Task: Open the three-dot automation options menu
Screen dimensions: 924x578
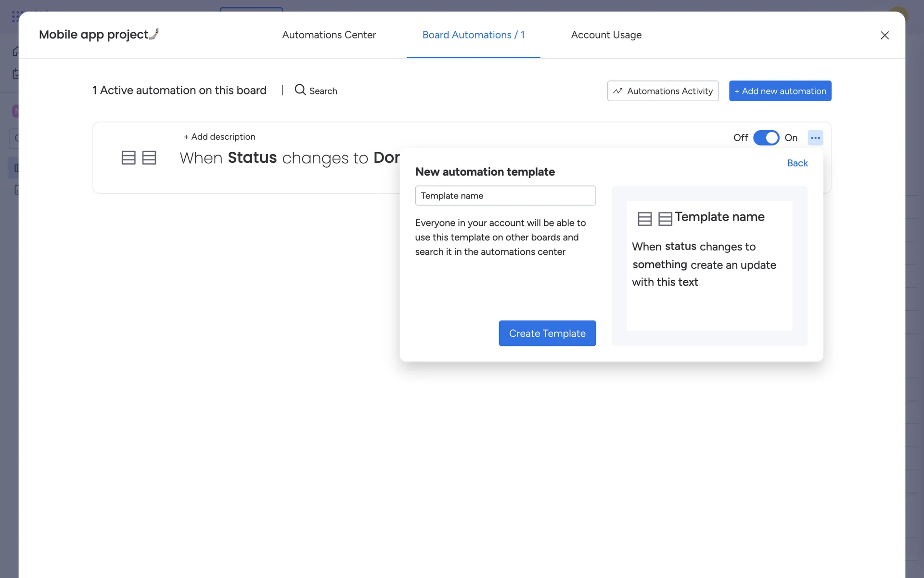Action: (x=815, y=138)
